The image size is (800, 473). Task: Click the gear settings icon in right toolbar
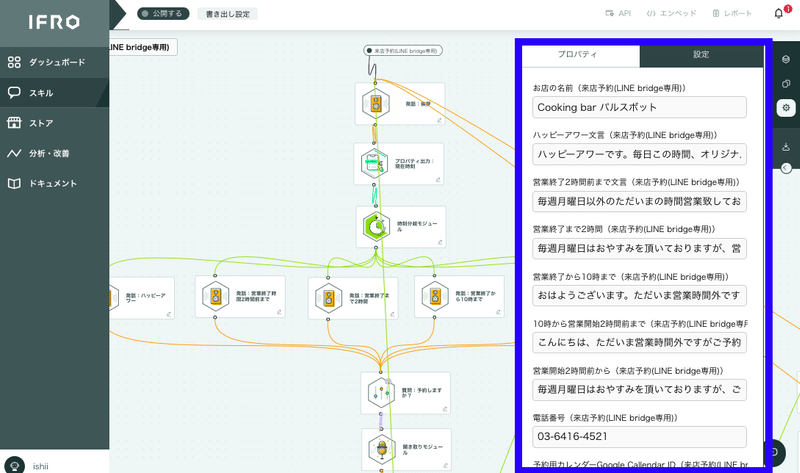tap(786, 108)
